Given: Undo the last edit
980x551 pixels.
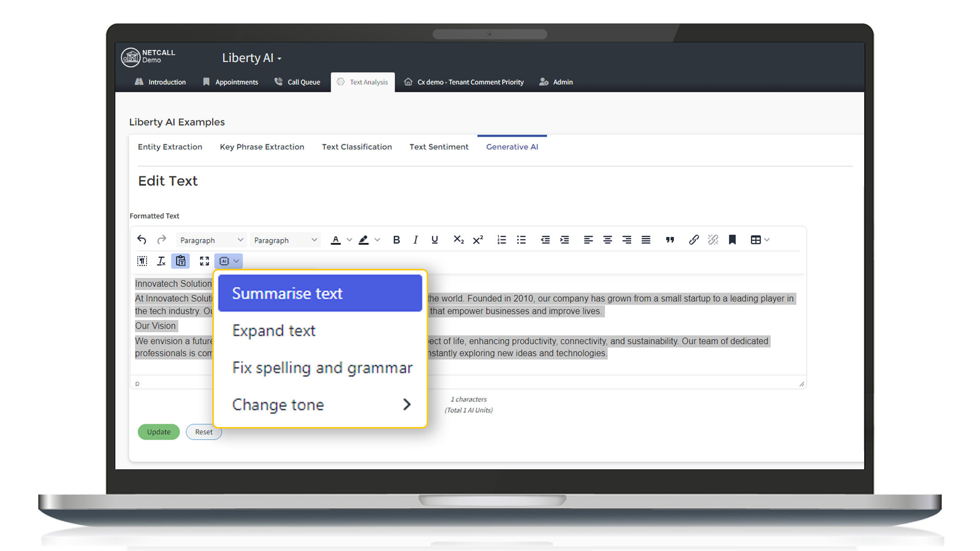Looking at the screenshot, I should pos(141,239).
